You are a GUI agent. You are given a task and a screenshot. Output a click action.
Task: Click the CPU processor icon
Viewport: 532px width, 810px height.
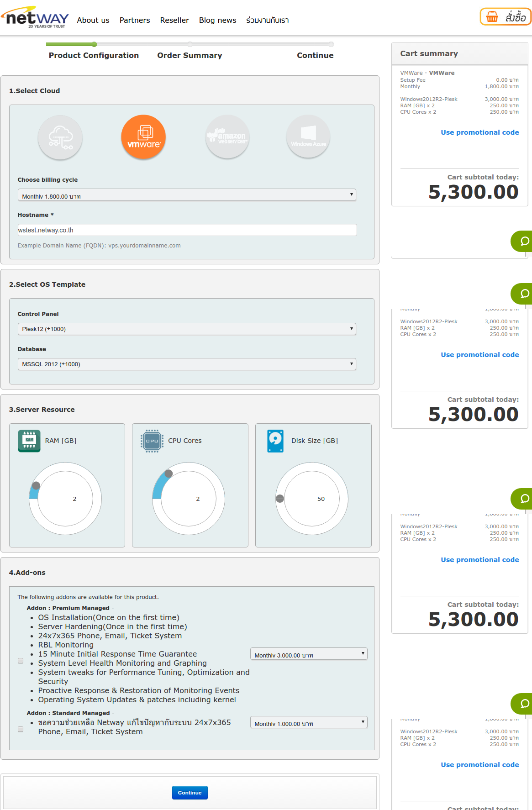152,441
